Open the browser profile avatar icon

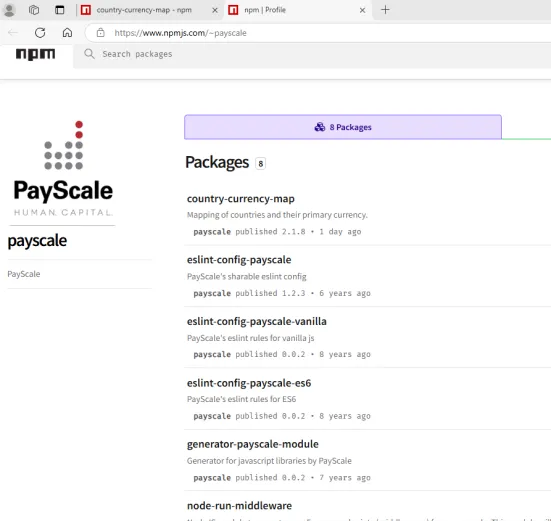[9, 10]
